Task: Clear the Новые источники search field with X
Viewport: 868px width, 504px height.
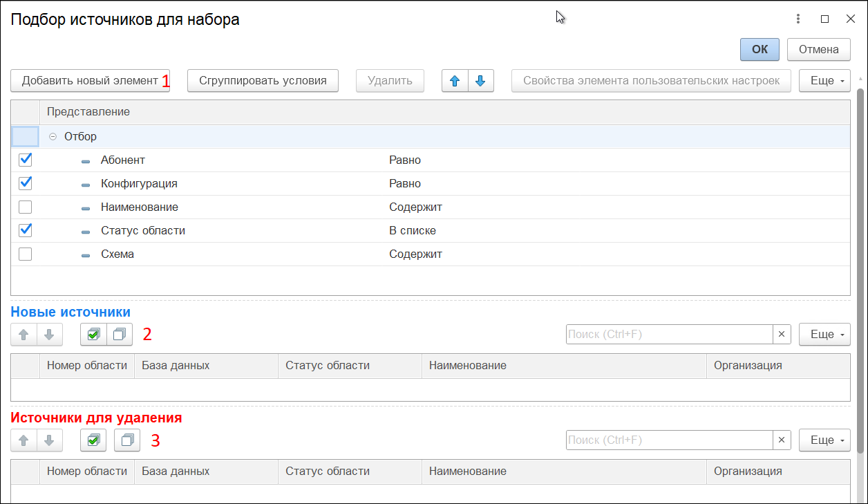Action: 782,335
